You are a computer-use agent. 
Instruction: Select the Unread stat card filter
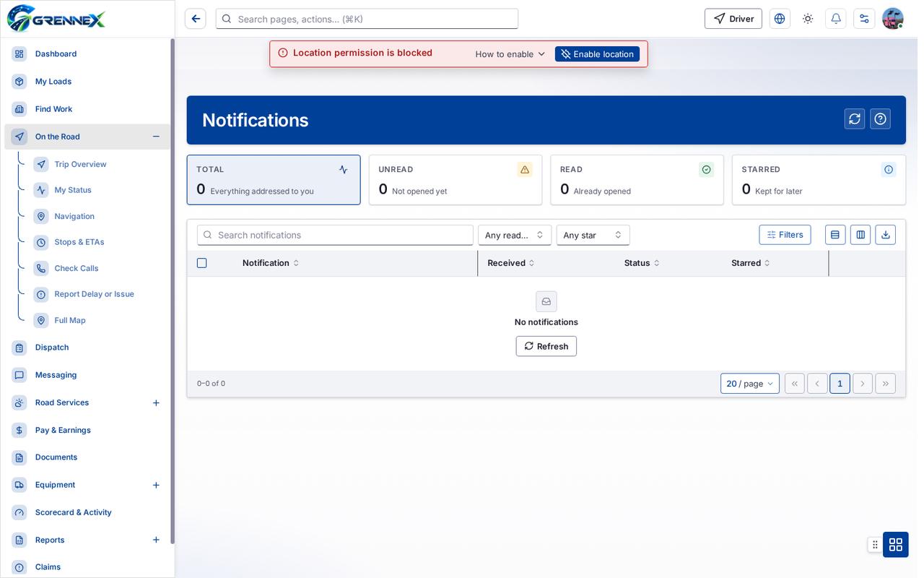point(456,180)
